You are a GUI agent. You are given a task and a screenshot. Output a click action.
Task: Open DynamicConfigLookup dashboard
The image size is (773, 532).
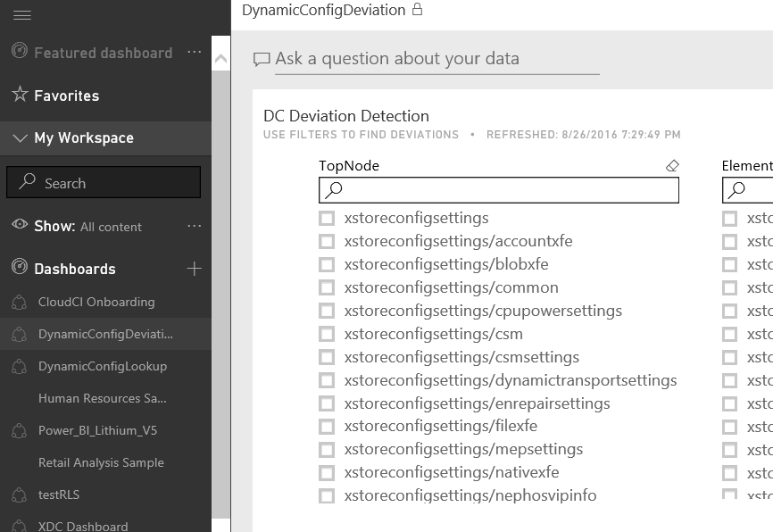click(103, 366)
